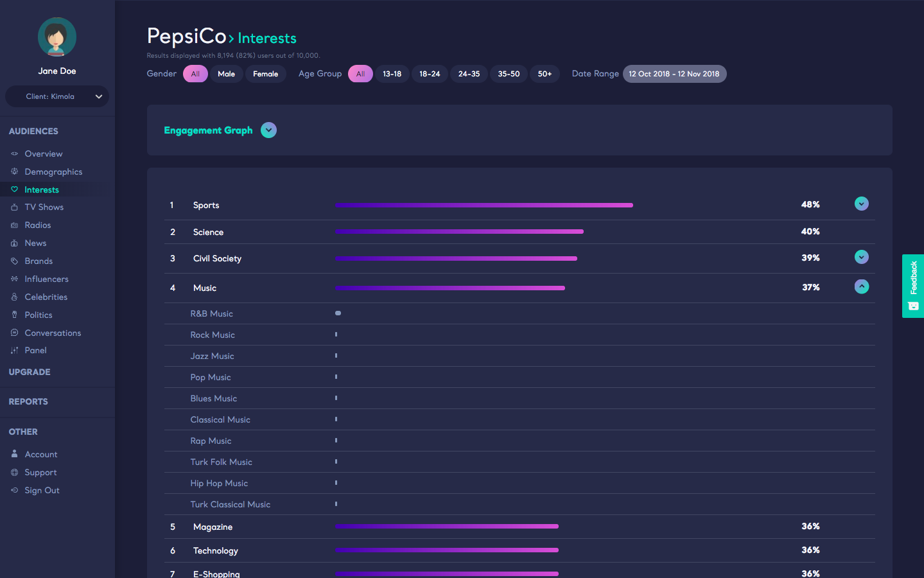Open the Support page
This screenshot has width=924, height=578.
pos(40,472)
